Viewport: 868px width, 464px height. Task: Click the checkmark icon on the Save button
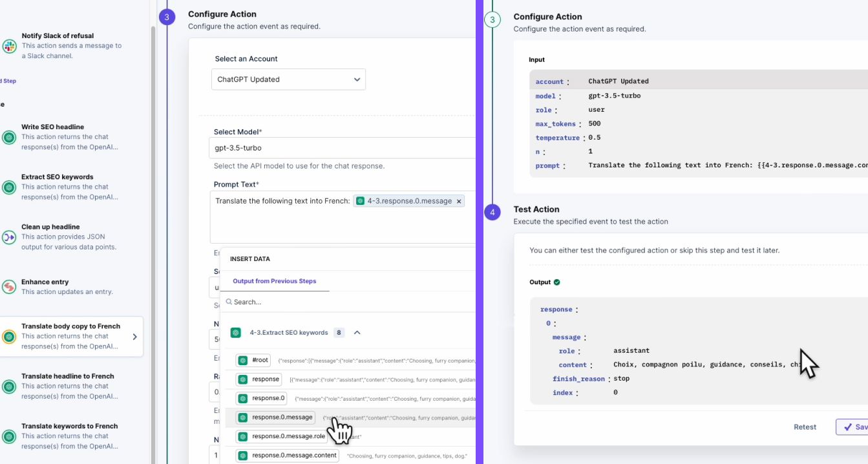847,427
